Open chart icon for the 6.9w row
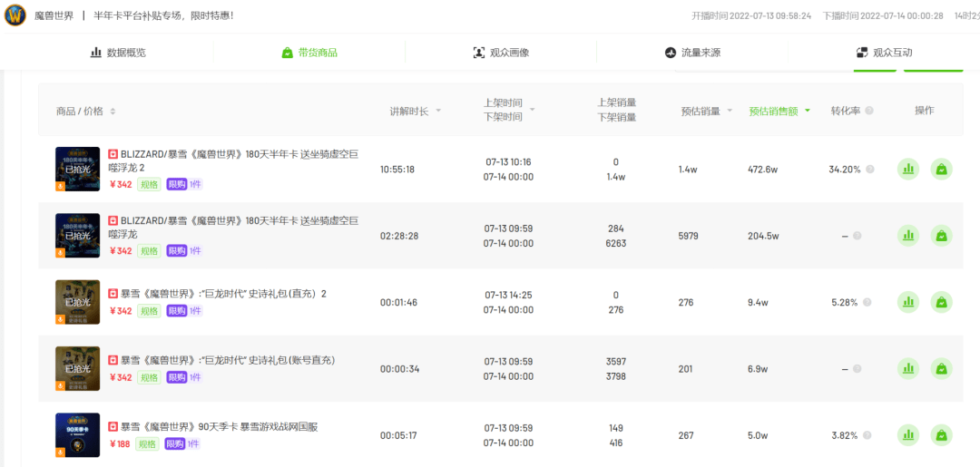This screenshot has width=980, height=467. pyautogui.click(x=908, y=368)
